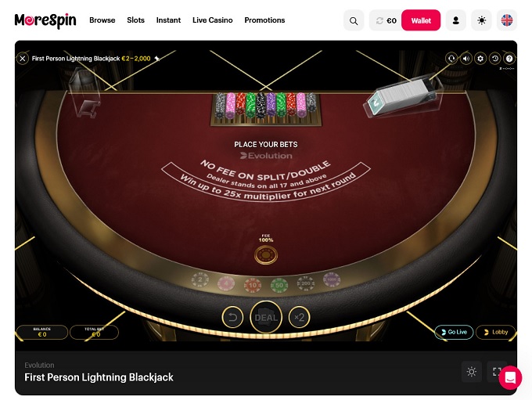Click the pink Wallet button
Image resolution: width=532 pixels, height=400 pixels.
[x=421, y=20]
